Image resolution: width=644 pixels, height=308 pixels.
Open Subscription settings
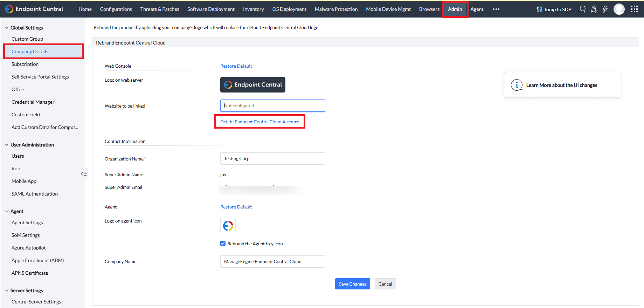tap(25, 64)
